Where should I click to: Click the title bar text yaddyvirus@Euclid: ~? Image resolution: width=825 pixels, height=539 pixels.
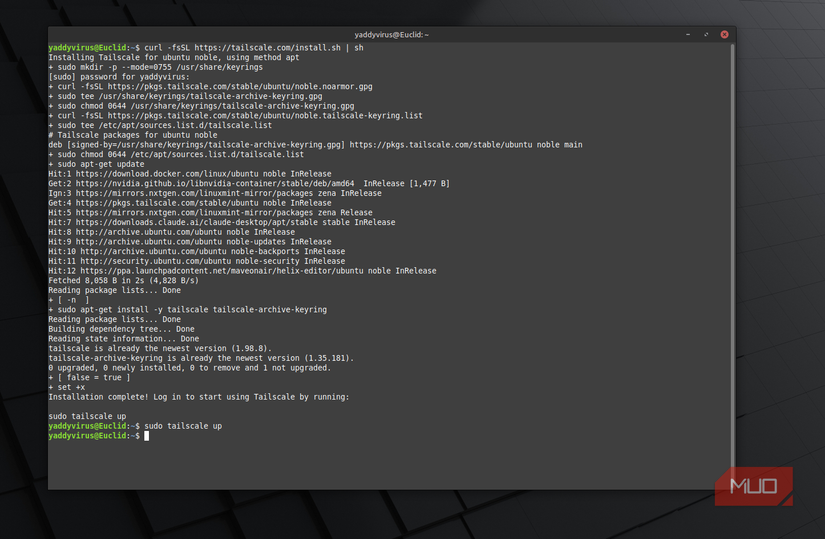point(391,35)
